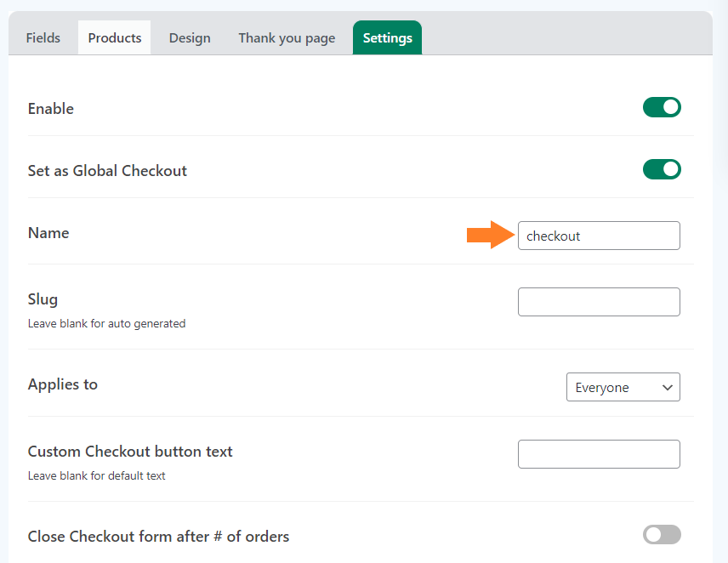Click the active Settings tab
The height and width of the screenshot is (563, 728).
click(x=387, y=37)
